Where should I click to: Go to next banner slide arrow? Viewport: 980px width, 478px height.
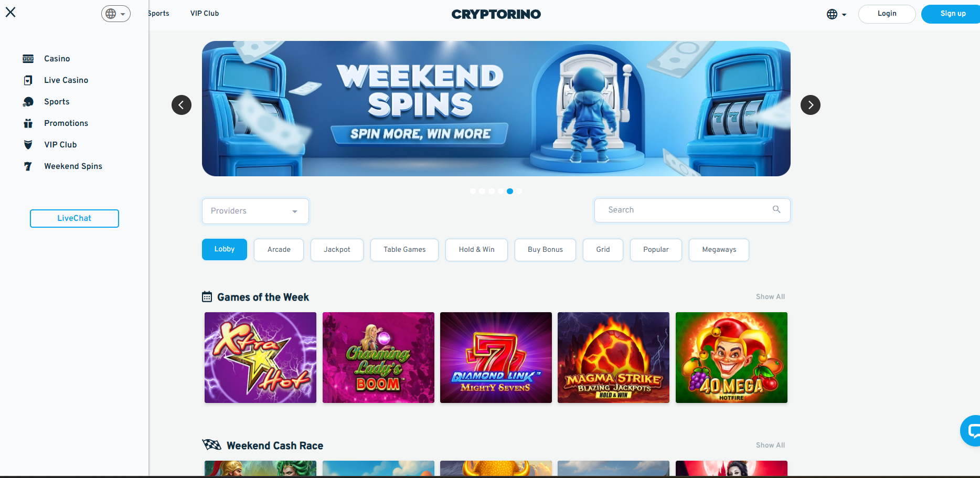click(x=811, y=105)
